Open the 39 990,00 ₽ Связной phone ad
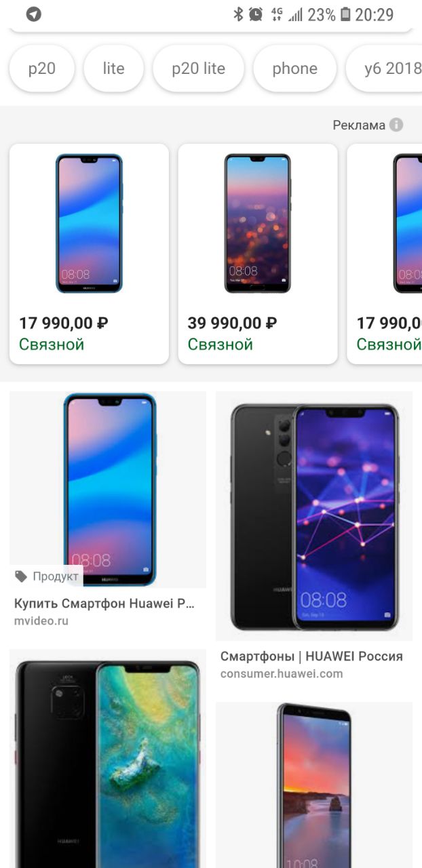This screenshot has width=422, height=868. (x=258, y=254)
